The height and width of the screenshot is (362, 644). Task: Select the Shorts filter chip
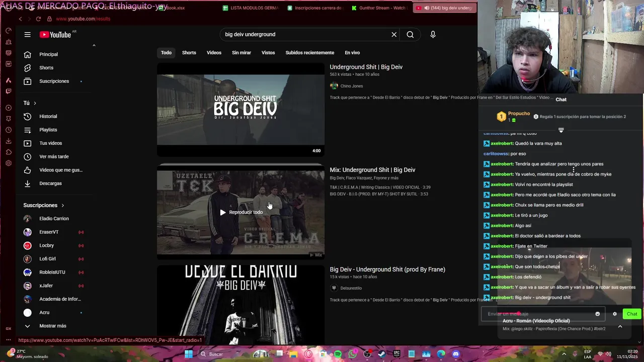tap(189, 53)
